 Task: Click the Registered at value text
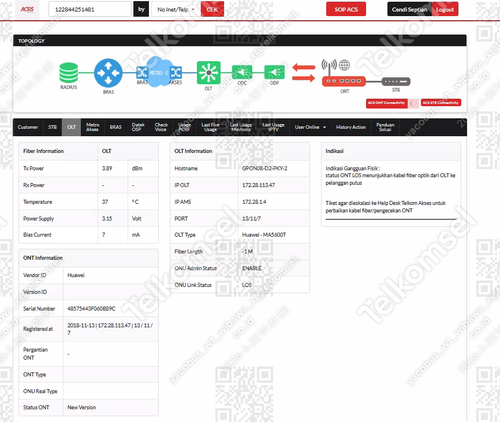click(x=110, y=329)
